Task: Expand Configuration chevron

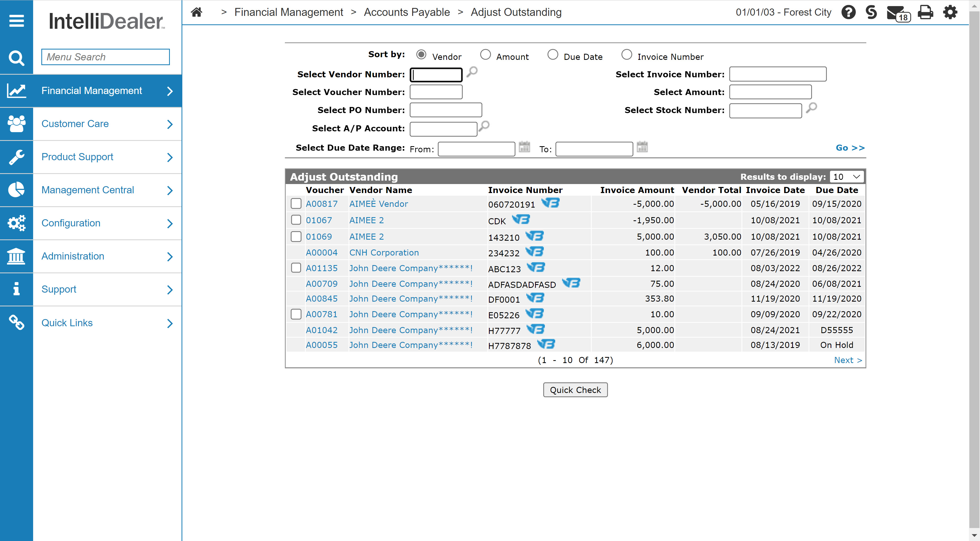Action: click(170, 223)
